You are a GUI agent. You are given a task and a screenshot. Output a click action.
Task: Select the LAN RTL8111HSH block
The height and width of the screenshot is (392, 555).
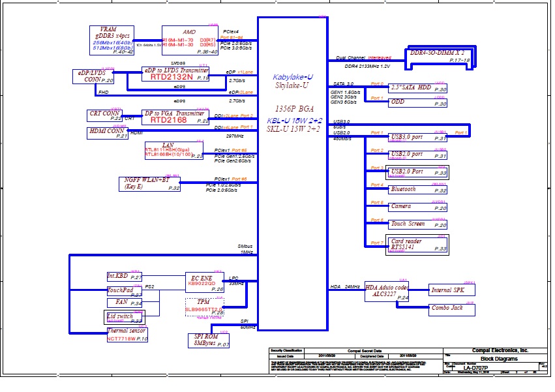pyautogui.click(x=173, y=151)
